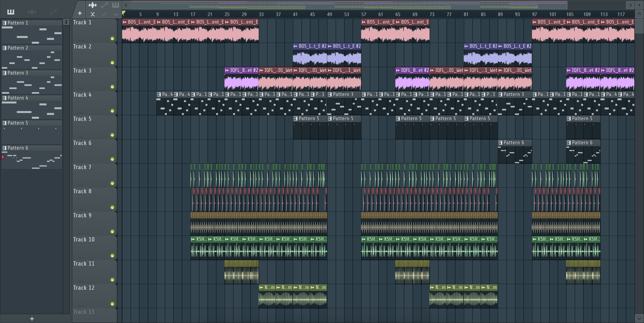Click the scroll-down arrow of the vertical scrollbar
644x323 pixels.
coord(639,319)
